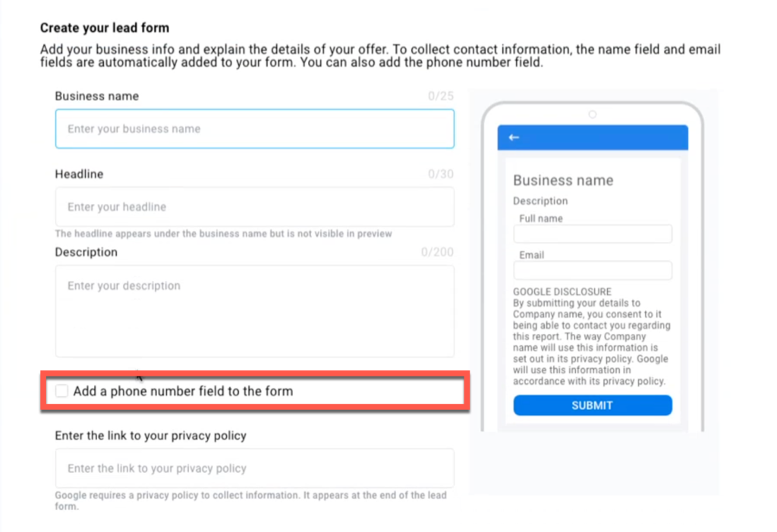This screenshot has height=532, width=777.
Task: Click the Description 0/200 character counter
Action: [x=437, y=252]
